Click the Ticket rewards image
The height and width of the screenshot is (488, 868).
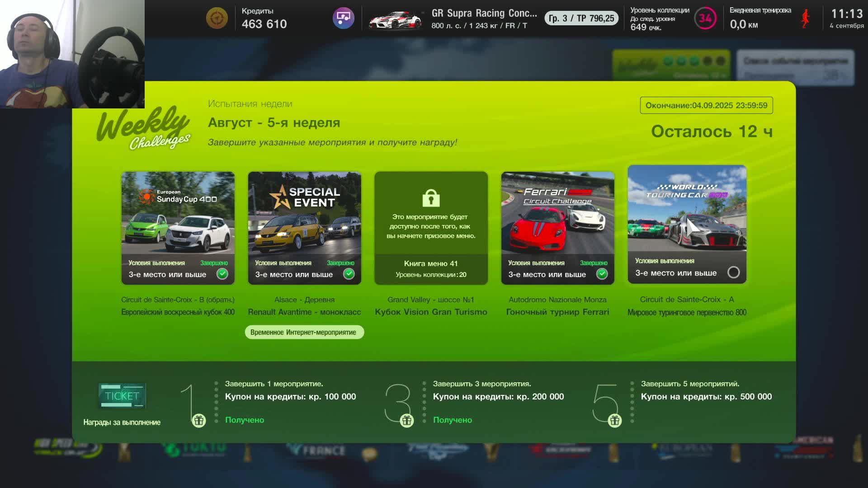click(121, 395)
